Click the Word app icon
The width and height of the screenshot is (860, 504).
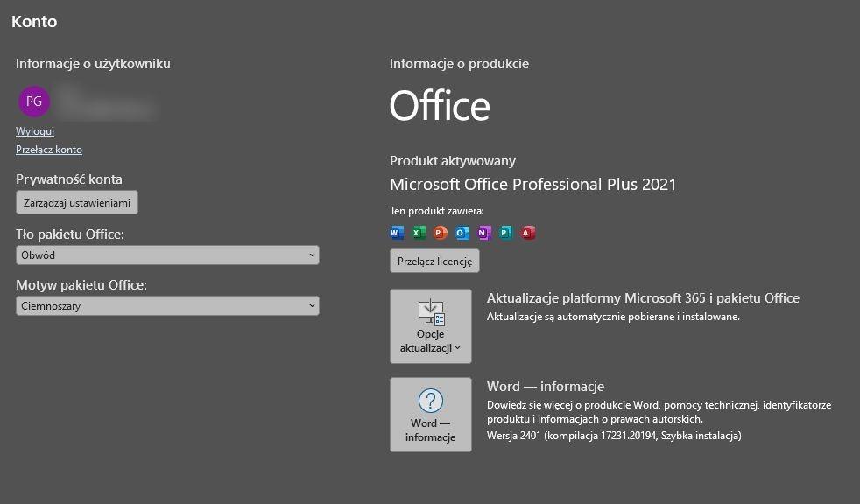coord(397,233)
